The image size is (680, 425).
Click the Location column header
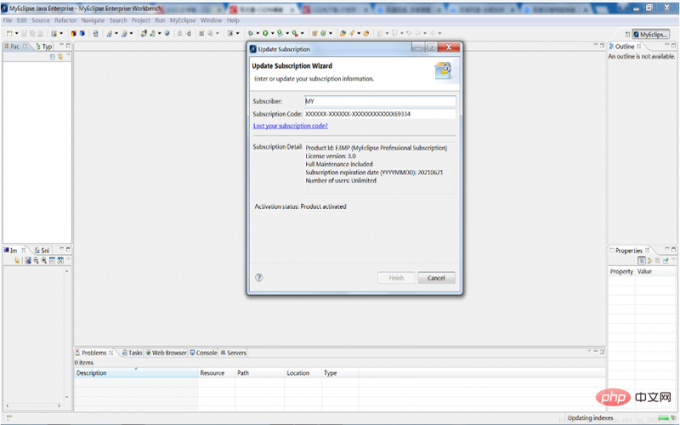coord(303,373)
